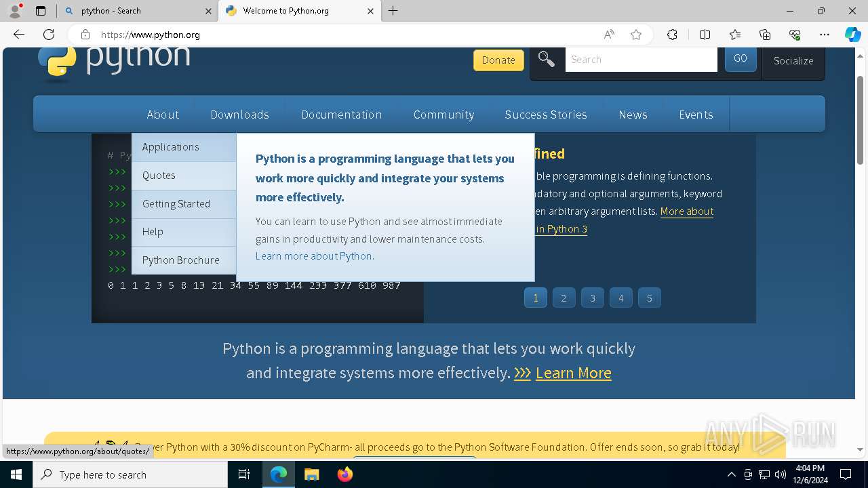Select Help in About submenu
The image size is (868, 488).
[x=184, y=232]
